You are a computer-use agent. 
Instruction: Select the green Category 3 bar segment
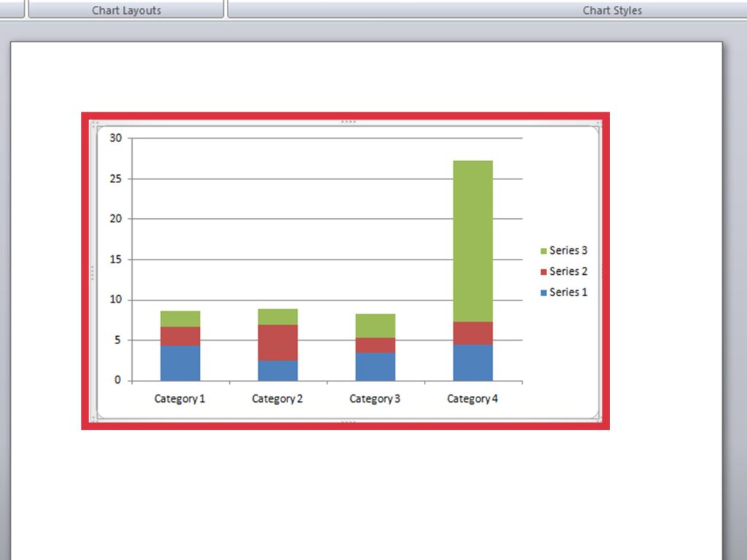376,326
